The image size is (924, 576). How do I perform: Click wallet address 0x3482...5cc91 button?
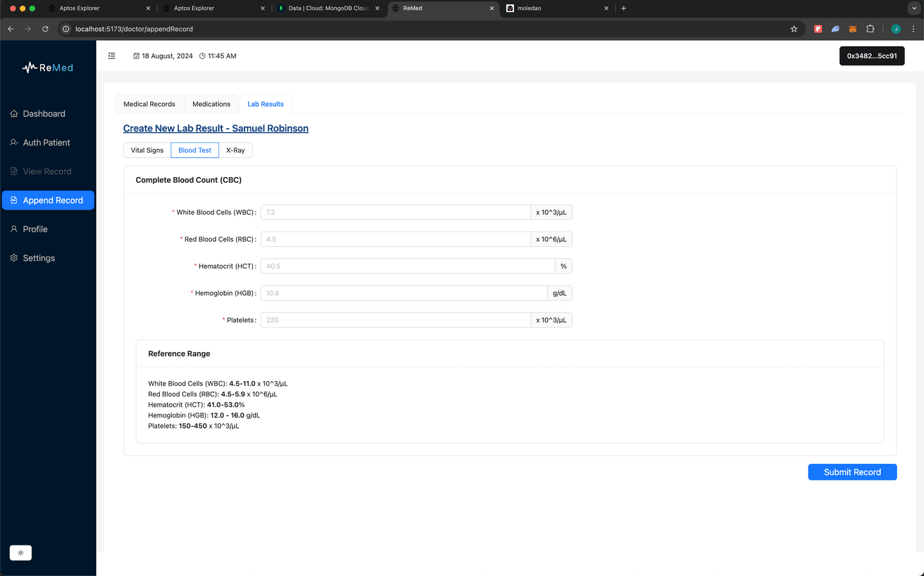pyautogui.click(x=872, y=56)
